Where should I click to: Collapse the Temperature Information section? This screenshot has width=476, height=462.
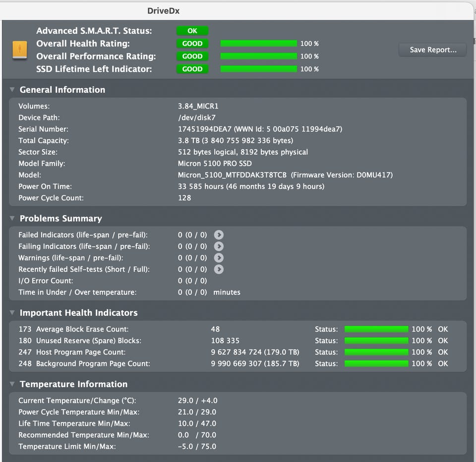pos(12,384)
